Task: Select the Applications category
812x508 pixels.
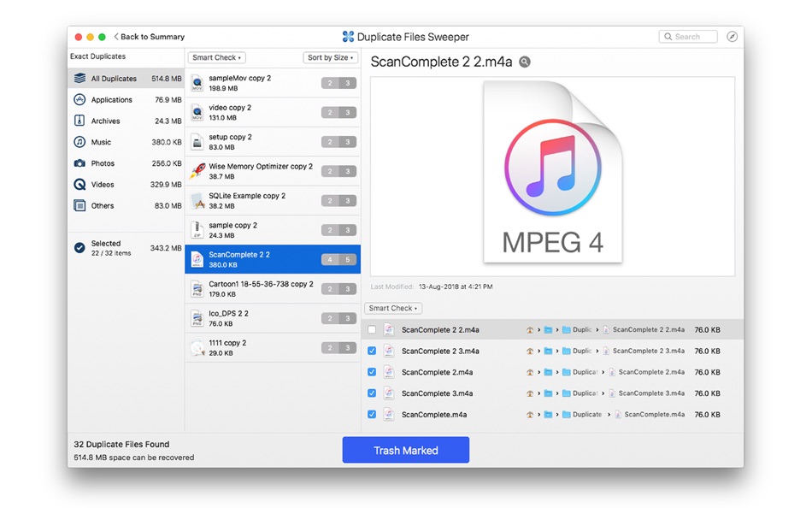Action: coord(127,99)
